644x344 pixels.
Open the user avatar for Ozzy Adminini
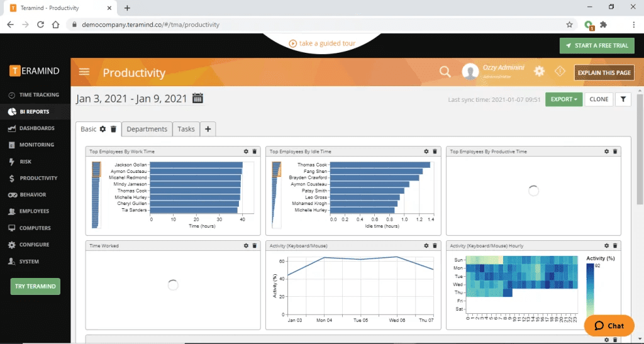(470, 72)
